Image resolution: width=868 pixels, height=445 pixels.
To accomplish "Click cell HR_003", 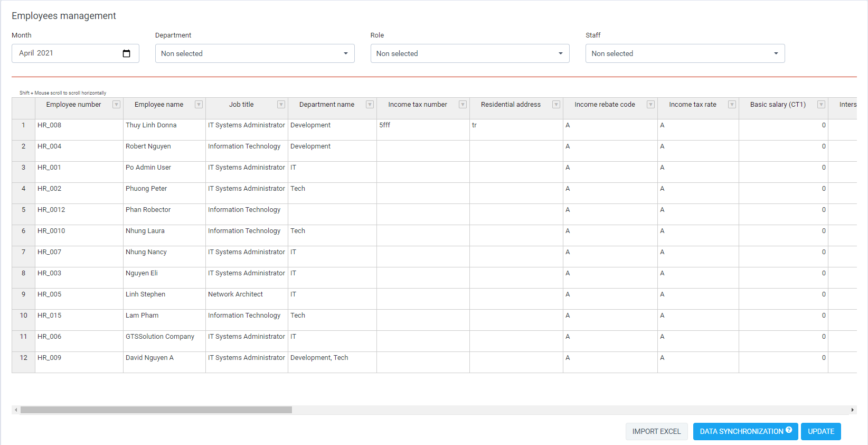I will (79, 277).
